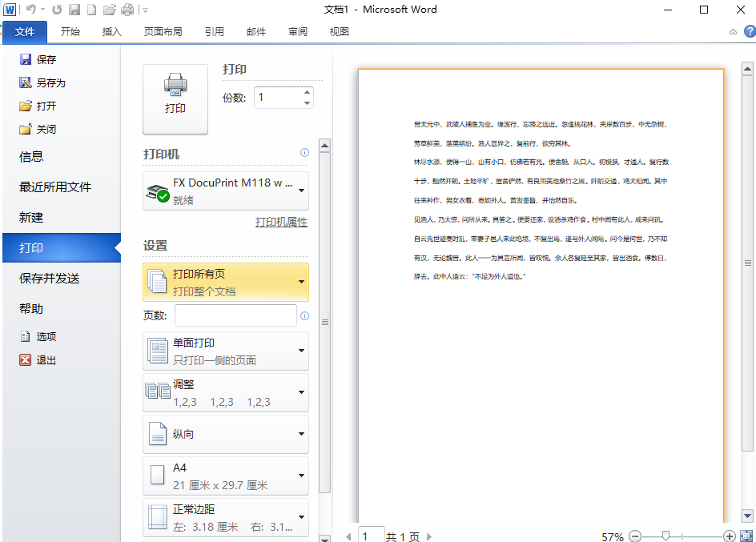
Task: Click the New document icon in quick access toolbar
Action: tap(91, 9)
